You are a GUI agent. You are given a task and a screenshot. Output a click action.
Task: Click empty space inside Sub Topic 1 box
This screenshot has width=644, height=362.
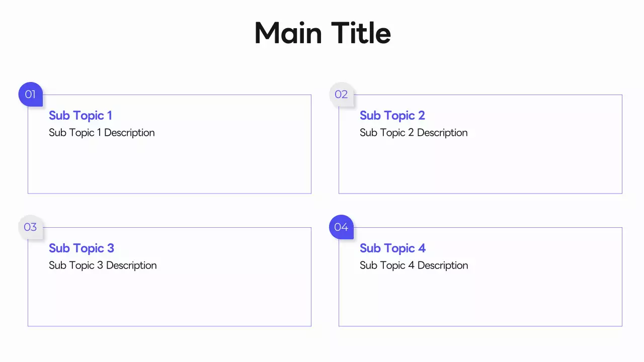[201, 166]
